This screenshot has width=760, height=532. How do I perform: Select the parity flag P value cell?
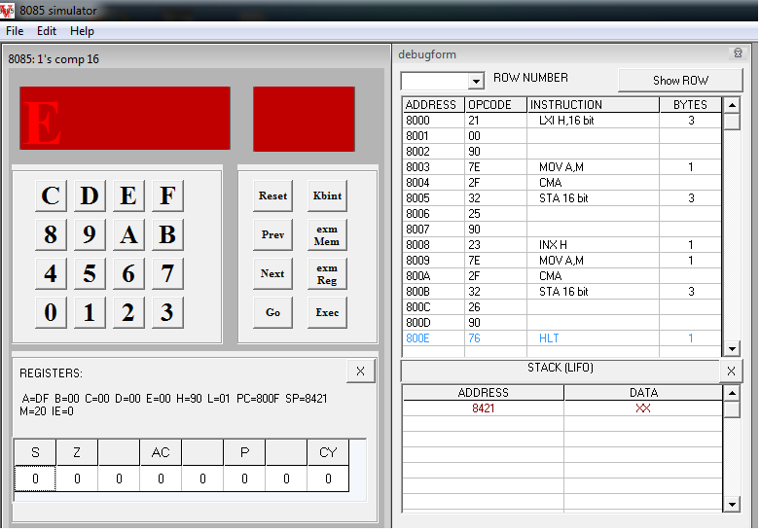click(x=244, y=479)
